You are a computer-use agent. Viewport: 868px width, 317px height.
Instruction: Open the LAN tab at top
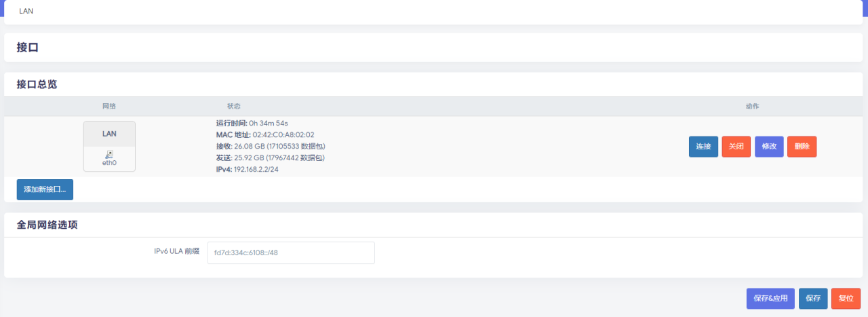(26, 11)
